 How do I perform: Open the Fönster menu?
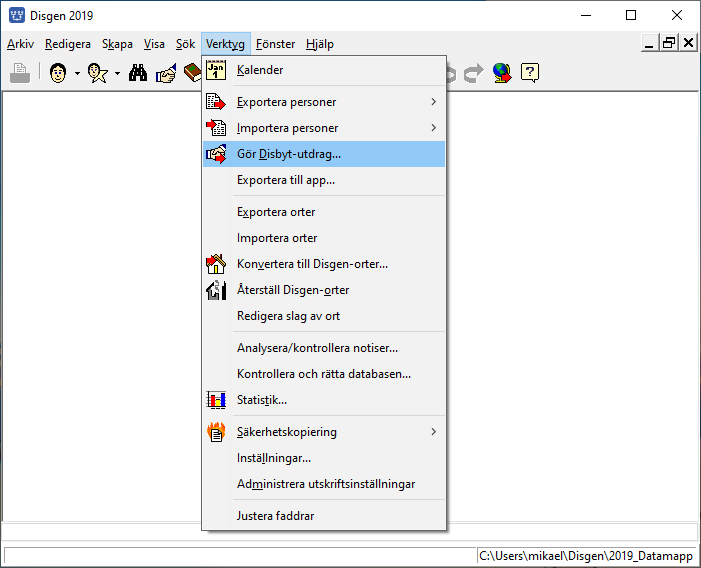click(275, 44)
